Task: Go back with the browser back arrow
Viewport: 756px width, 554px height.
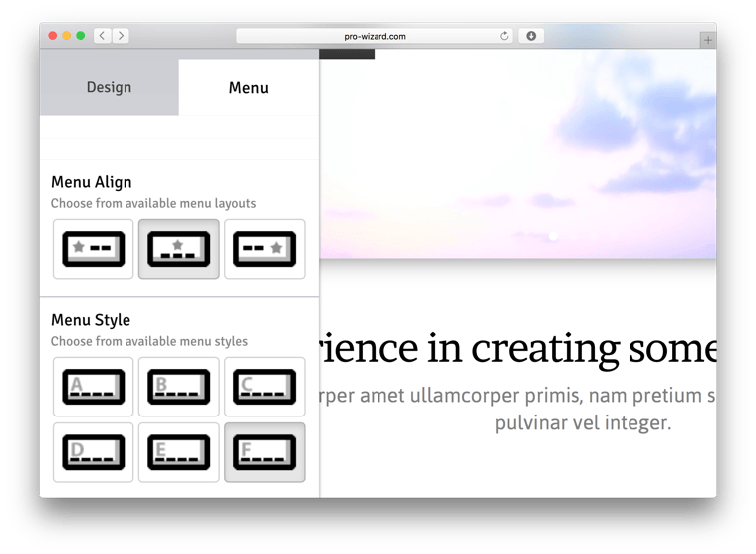Action: 102,36
